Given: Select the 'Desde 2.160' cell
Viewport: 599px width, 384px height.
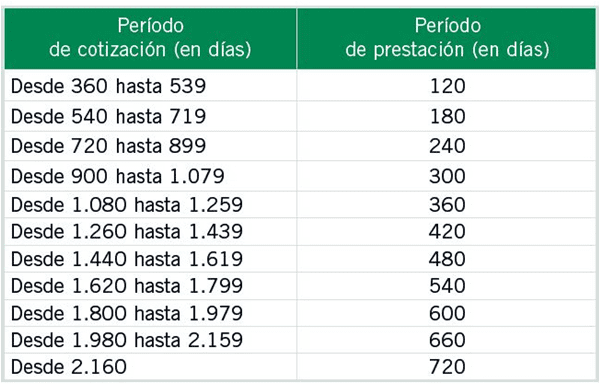Looking at the screenshot, I should coord(150,367).
